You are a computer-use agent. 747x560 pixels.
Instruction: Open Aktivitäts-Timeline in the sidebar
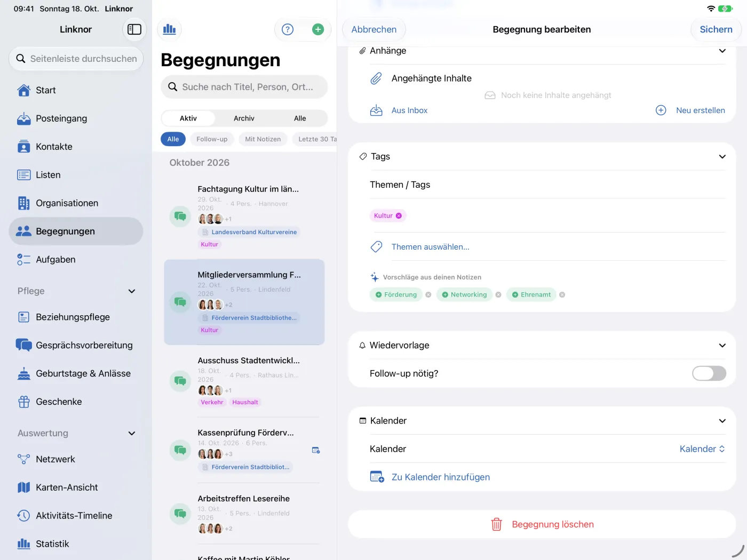coord(76,516)
